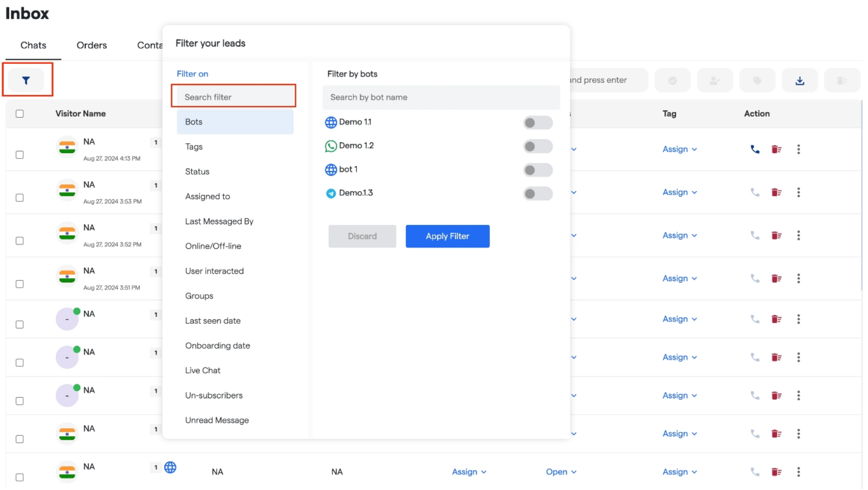Delete the chat dated Aug 27 3:51 PM
The image size is (868, 490).
point(776,279)
